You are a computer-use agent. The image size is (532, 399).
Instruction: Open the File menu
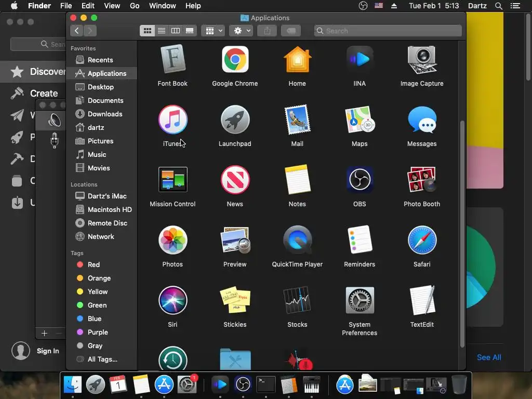coord(66,6)
